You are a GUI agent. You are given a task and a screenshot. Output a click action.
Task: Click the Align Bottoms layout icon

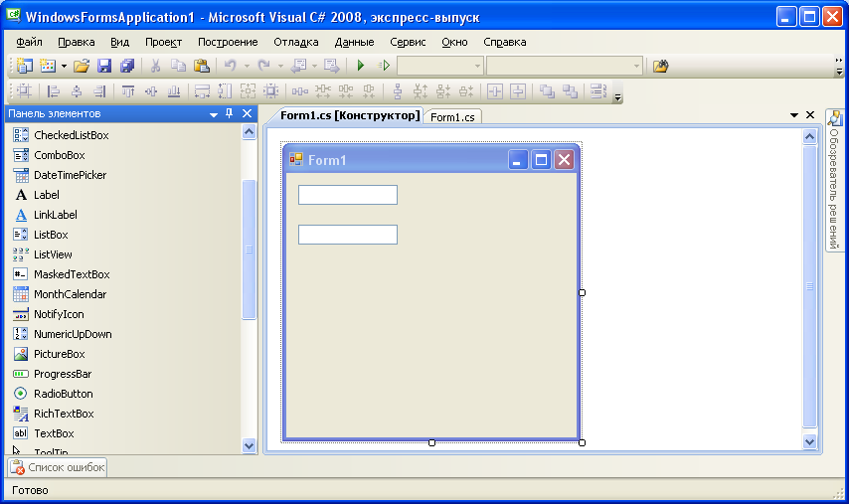(174, 90)
